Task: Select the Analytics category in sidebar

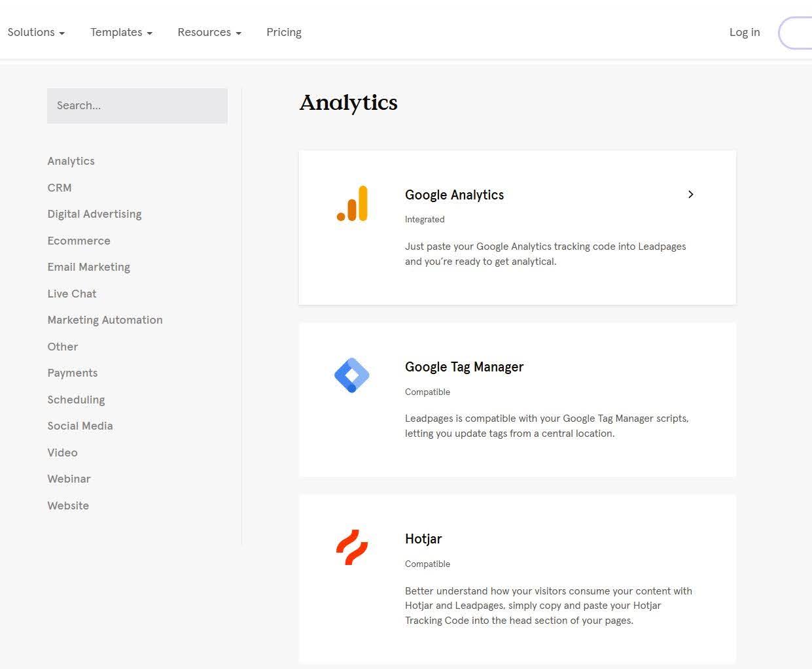Action: [71, 161]
